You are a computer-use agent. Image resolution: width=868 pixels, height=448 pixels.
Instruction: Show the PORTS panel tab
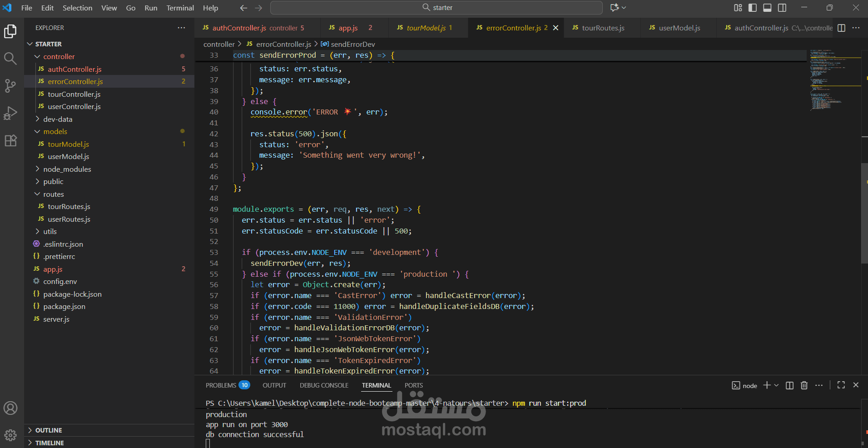coord(414,385)
